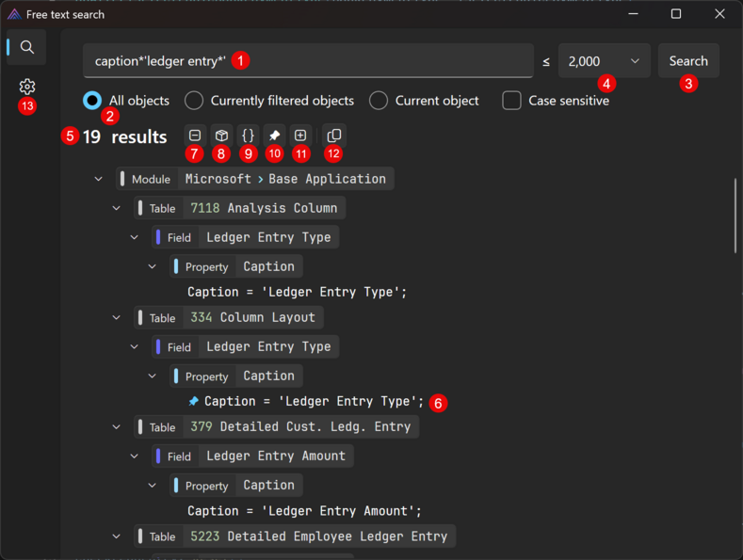Collapse the Microsoft Base Application module node

[99, 179]
